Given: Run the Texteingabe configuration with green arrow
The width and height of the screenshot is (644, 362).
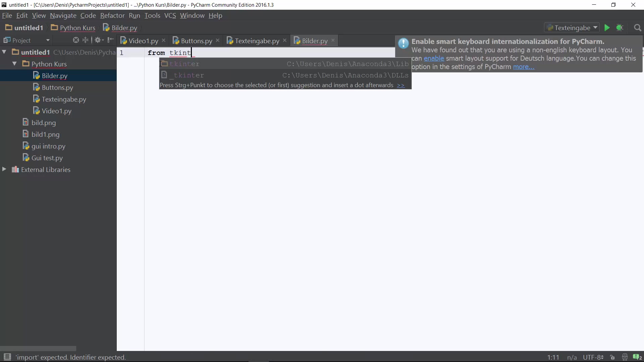Looking at the screenshot, I should [x=607, y=28].
